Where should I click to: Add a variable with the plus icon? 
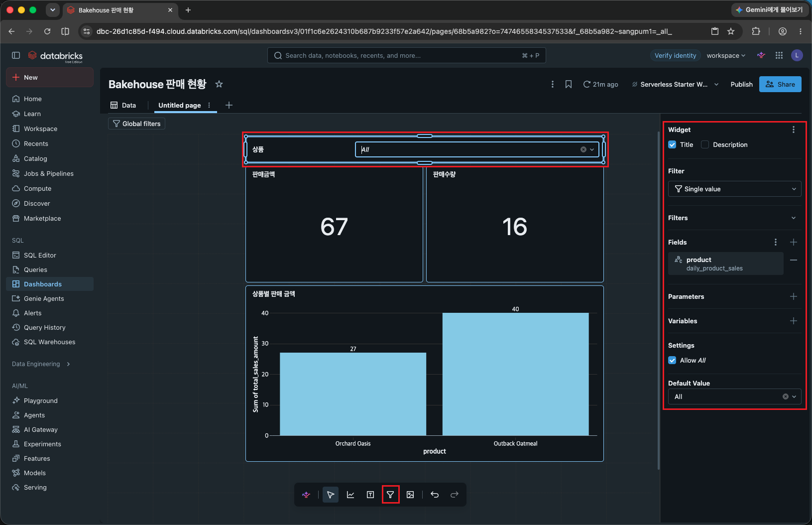pyautogui.click(x=794, y=321)
